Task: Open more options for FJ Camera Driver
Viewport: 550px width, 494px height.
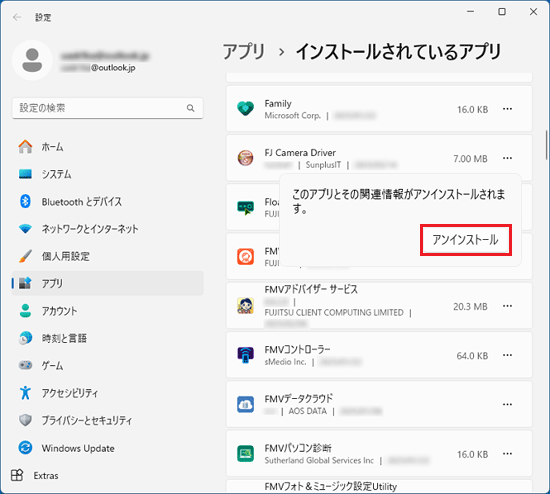Action: (507, 158)
